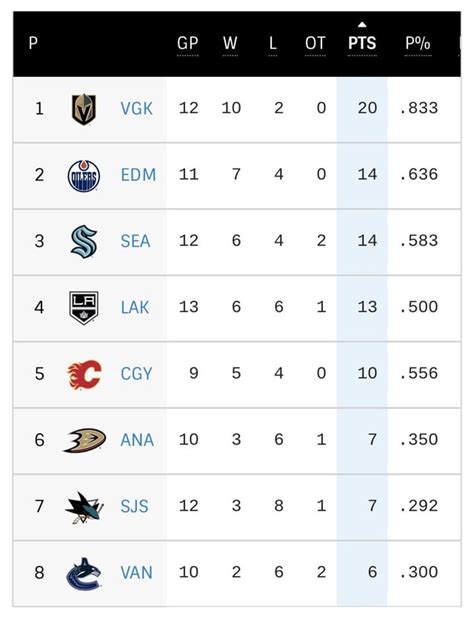Sort by the W wins header

coord(230,43)
